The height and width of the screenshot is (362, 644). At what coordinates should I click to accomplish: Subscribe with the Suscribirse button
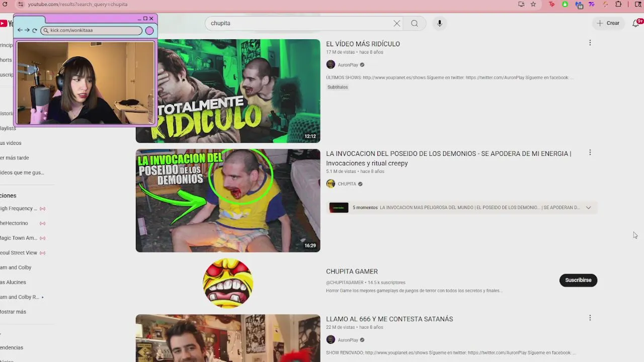point(578,280)
